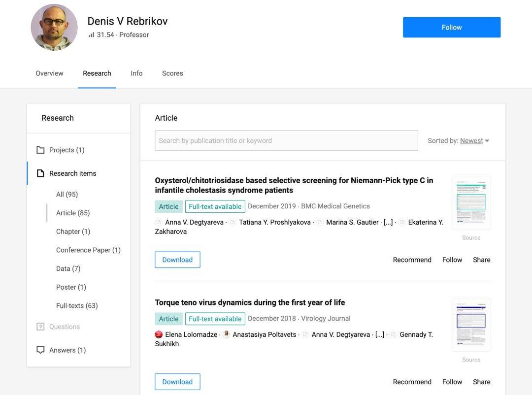Click the Research items document icon
The height and width of the screenshot is (395, 532).
click(x=40, y=173)
